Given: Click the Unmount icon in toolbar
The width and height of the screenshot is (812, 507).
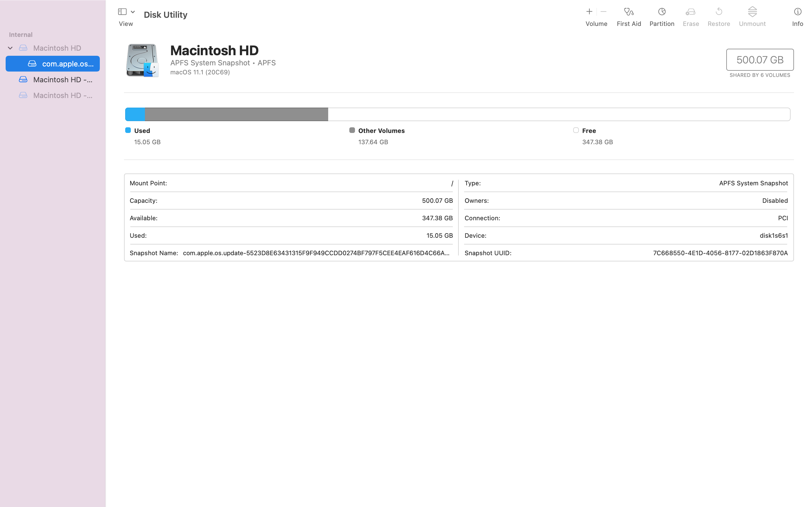Looking at the screenshot, I should point(752,12).
